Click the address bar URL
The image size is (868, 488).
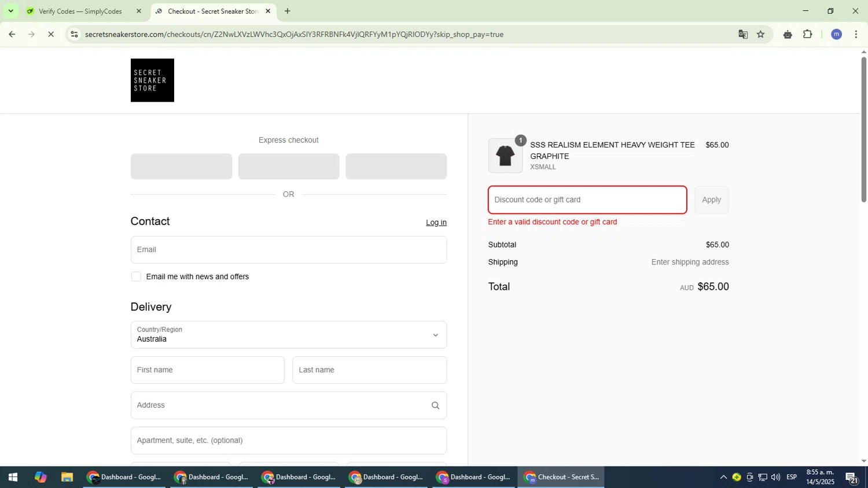[294, 34]
